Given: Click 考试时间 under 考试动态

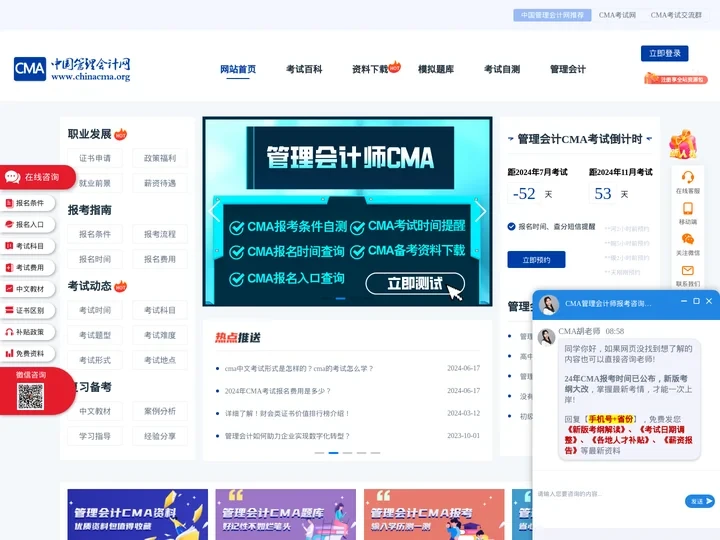Looking at the screenshot, I should tap(95, 310).
